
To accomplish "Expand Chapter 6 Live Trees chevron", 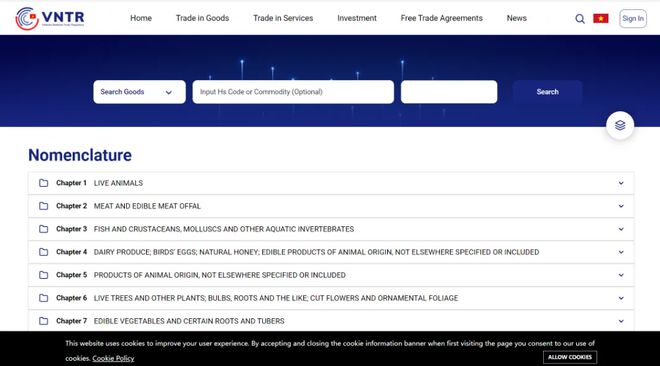I will (621, 298).
